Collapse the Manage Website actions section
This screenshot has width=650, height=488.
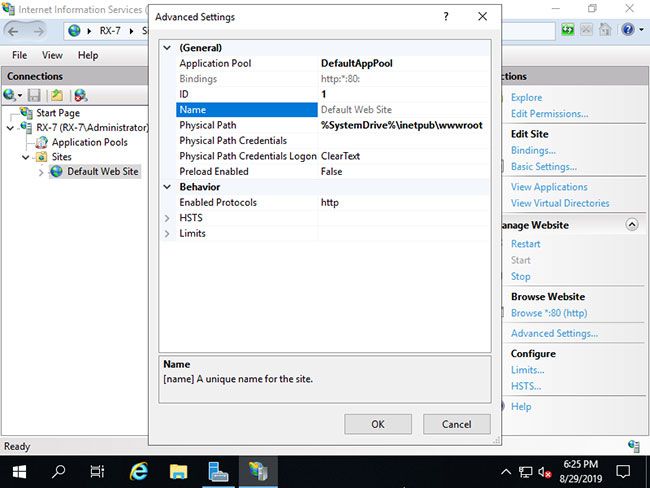(x=631, y=225)
